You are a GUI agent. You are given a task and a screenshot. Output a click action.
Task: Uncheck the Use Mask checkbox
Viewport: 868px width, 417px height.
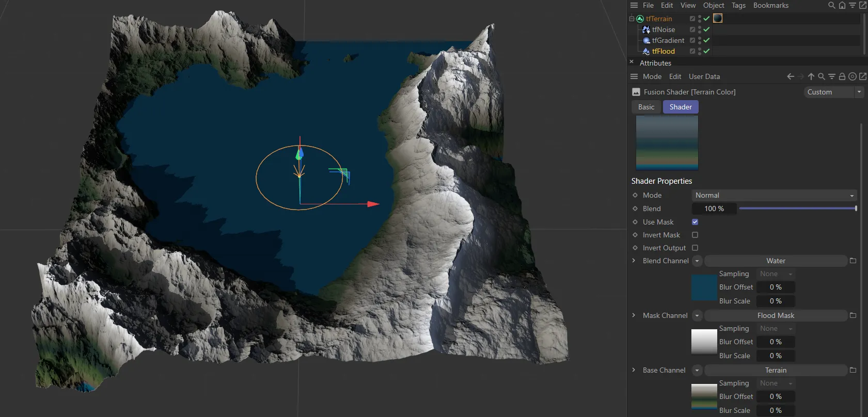(x=695, y=222)
